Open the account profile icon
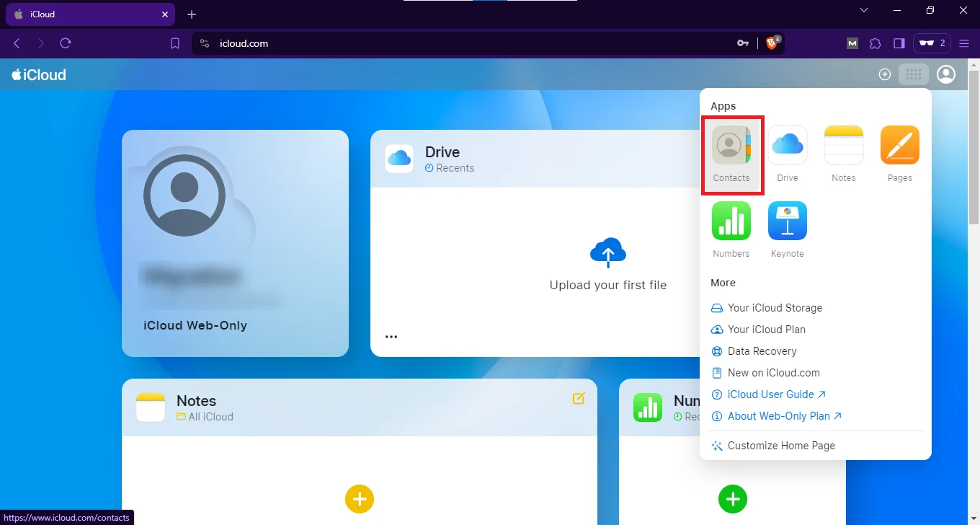The width and height of the screenshot is (980, 525). pyautogui.click(x=946, y=74)
